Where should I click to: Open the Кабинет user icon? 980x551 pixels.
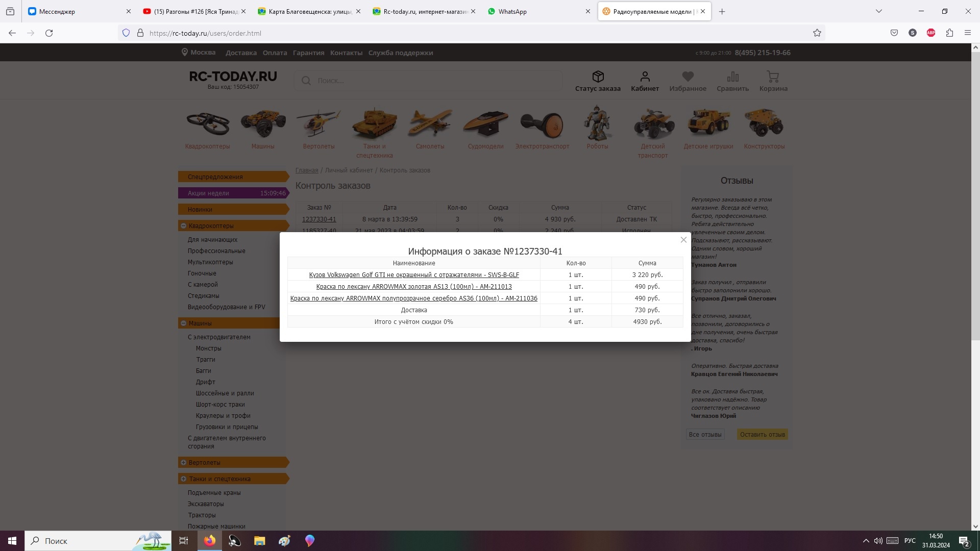pyautogui.click(x=645, y=77)
